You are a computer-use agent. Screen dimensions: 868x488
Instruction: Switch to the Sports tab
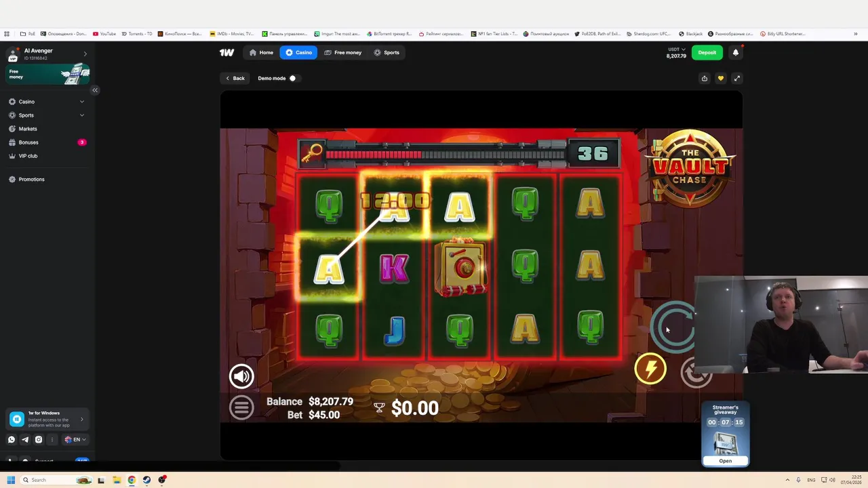coord(387,52)
